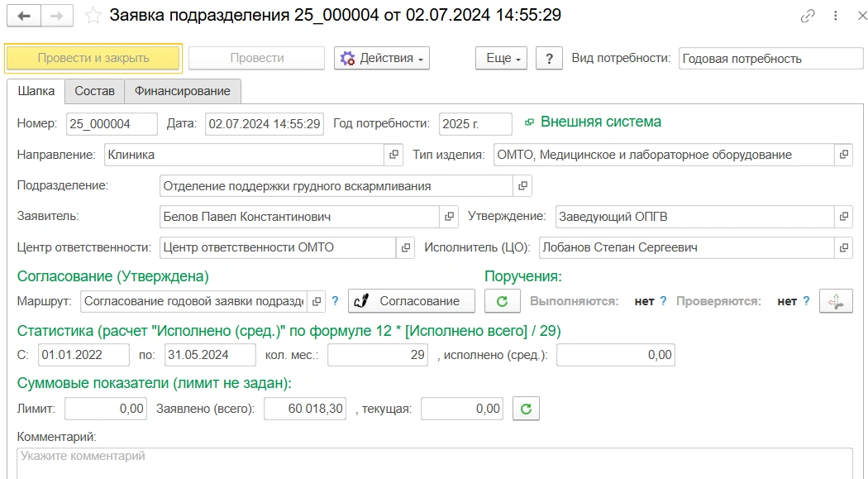This screenshot has height=479, width=868.
Task: Click the Подразделение field
Action: tap(336, 186)
